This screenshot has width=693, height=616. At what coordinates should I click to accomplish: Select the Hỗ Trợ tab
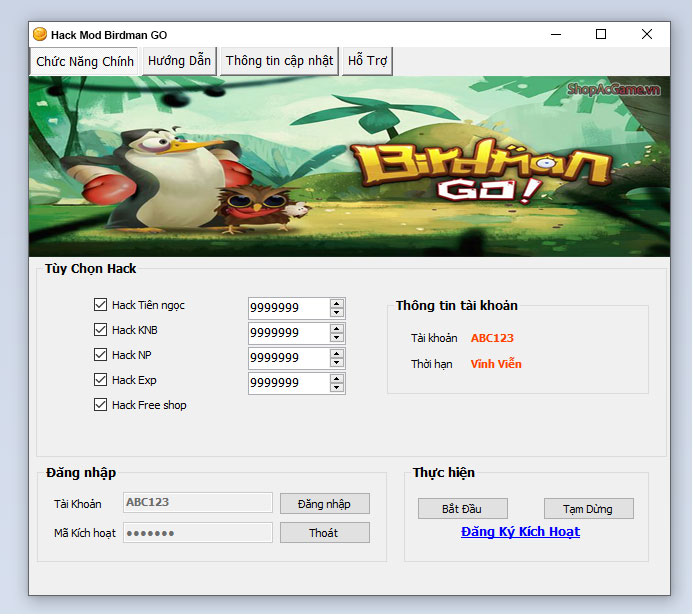(x=367, y=61)
